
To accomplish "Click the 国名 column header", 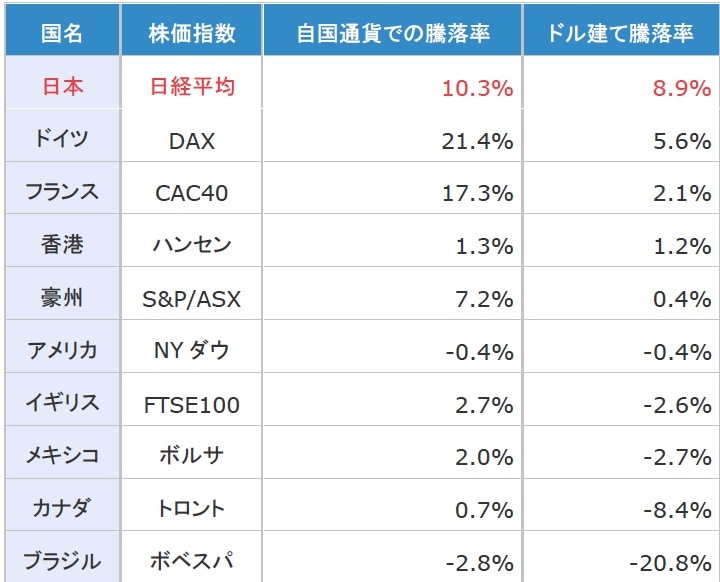I will [x=62, y=33].
